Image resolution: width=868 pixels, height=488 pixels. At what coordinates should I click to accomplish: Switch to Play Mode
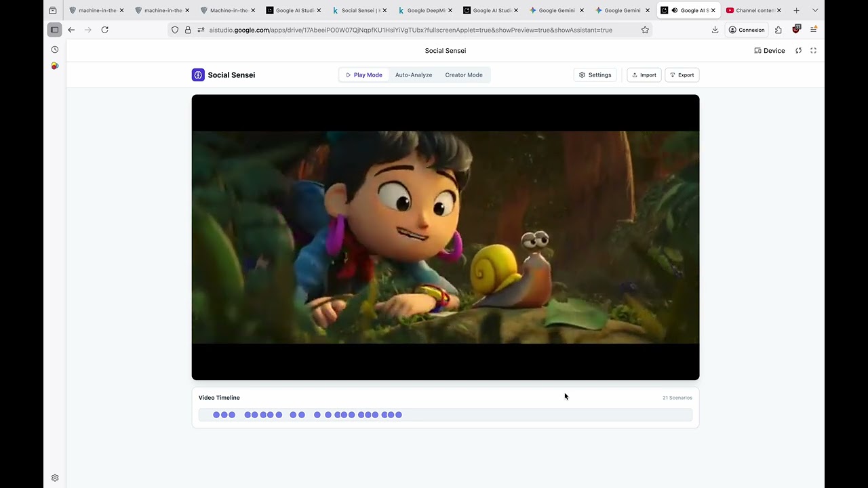pos(364,75)
